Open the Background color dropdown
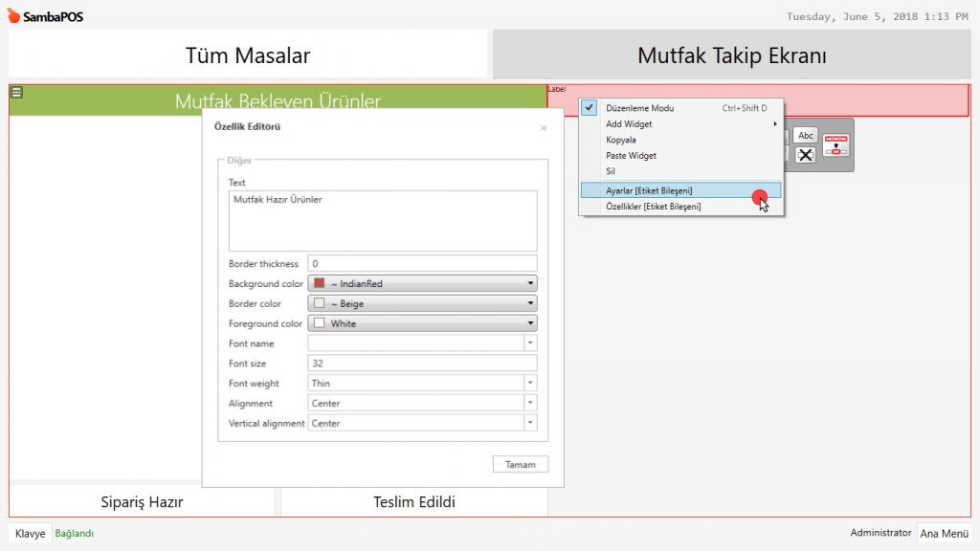This screenshot has height=551, width=980. pyautogui.click(x=530, y=284)
